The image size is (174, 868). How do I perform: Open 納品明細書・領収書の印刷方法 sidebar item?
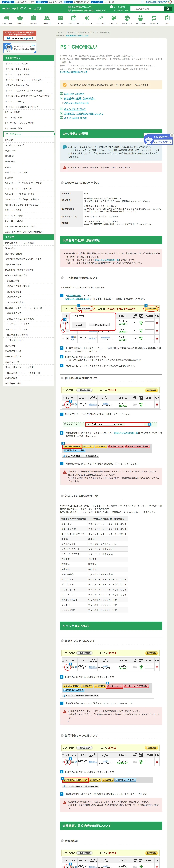tap(29, 270)
